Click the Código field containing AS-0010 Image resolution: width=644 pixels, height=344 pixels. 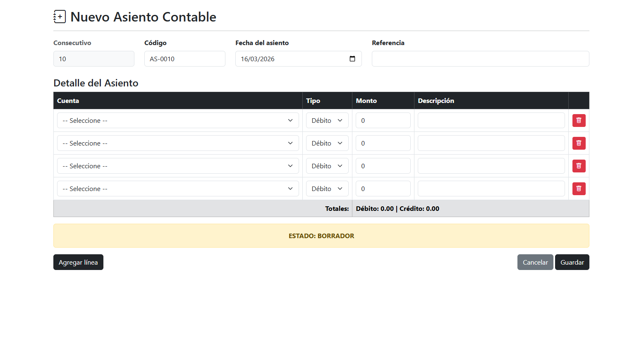(184, 59)
